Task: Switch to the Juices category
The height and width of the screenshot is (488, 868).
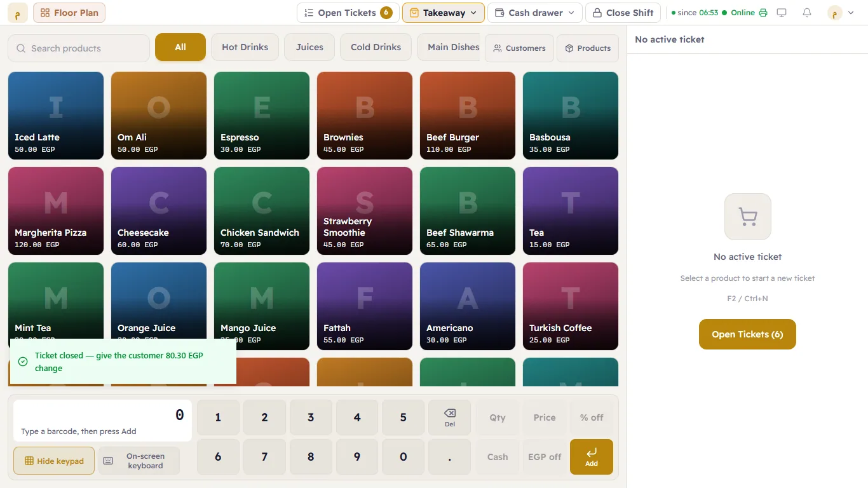Action: [309, 47]
